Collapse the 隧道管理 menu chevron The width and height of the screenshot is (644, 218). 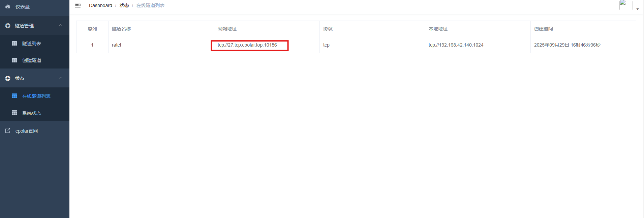point(61,25)
